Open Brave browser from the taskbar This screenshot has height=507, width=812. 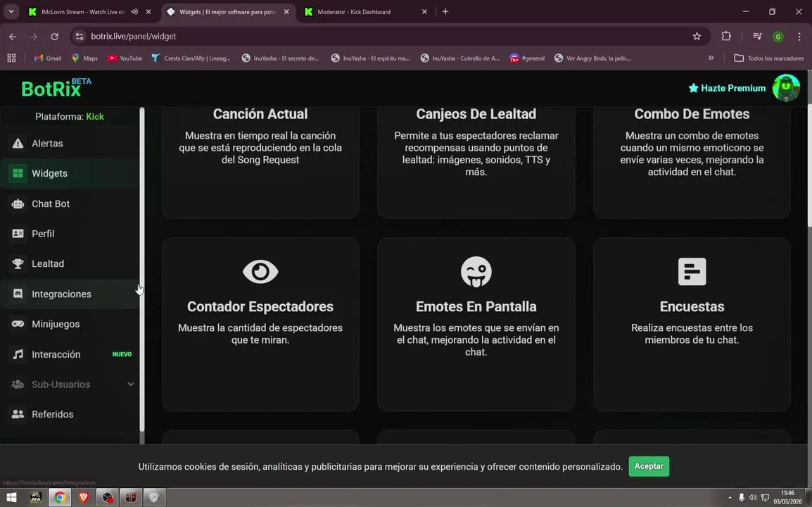pos(84,498)
